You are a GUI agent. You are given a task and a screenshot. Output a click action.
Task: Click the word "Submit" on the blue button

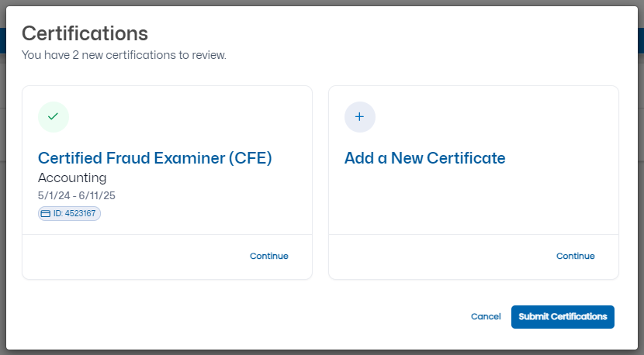[x=533, y=316]
